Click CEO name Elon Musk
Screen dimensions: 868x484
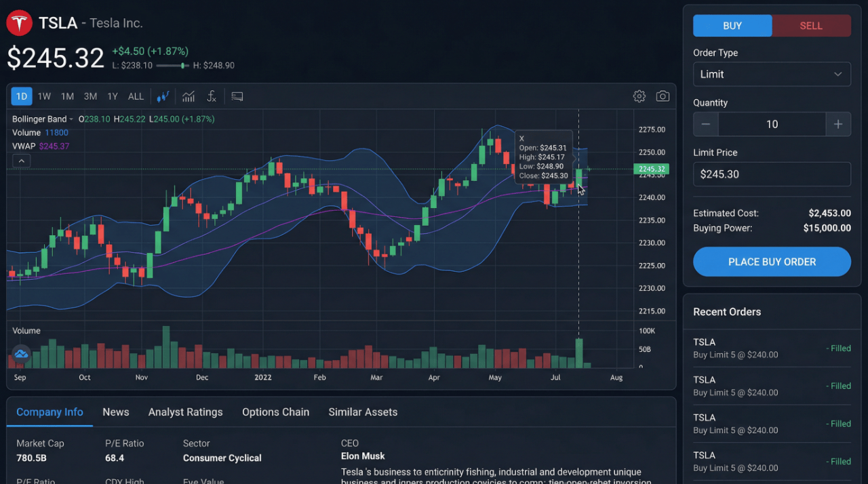363,456
